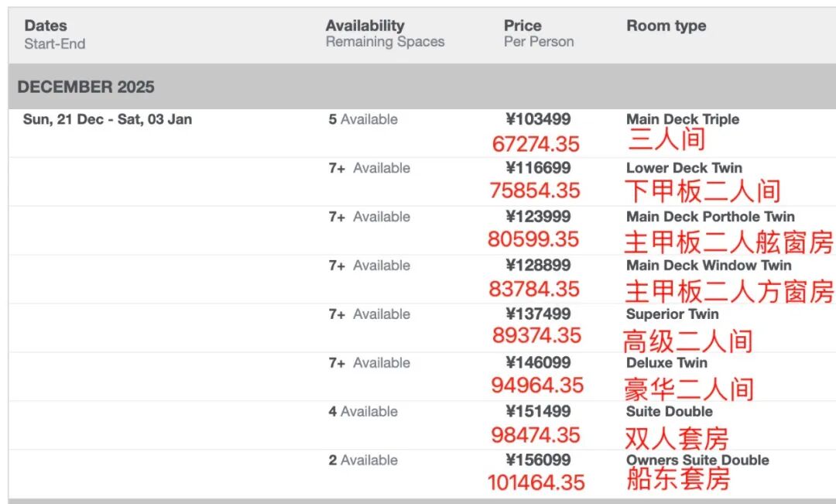The width and height of the screenshot is (836, 504).
Task: Select the Main Deck Triple room
Action: [682, 120]
